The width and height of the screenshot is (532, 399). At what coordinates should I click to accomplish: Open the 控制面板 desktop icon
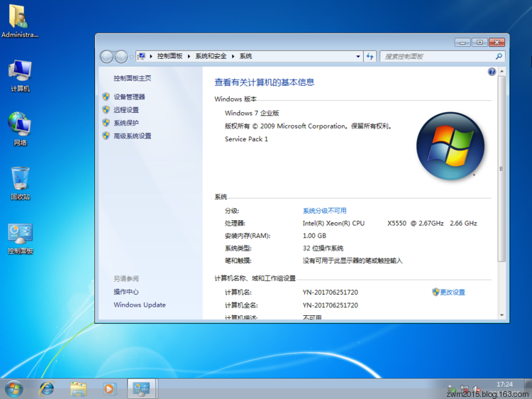coord(20,238)
